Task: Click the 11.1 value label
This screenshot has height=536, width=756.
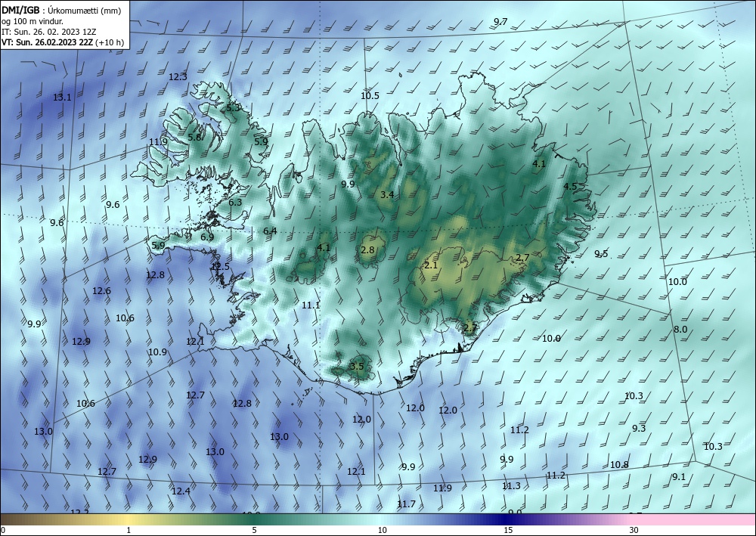Action: (x=311, y=305)
